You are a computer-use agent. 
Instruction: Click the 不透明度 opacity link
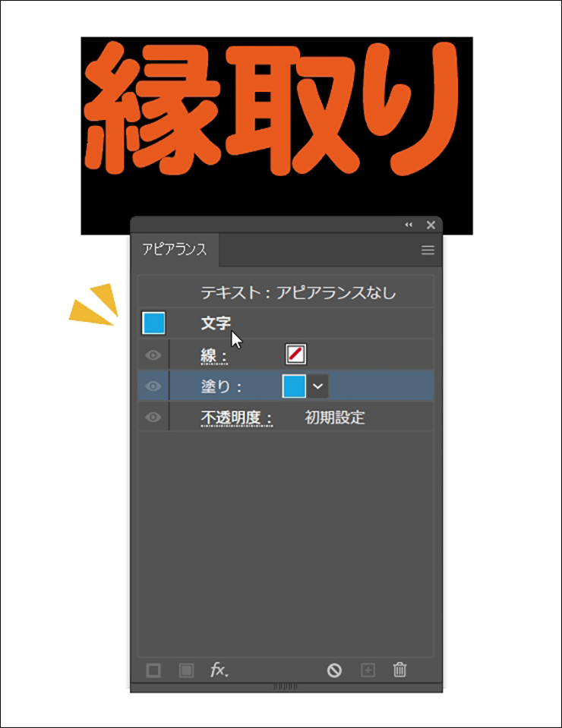tap(236, 418)
